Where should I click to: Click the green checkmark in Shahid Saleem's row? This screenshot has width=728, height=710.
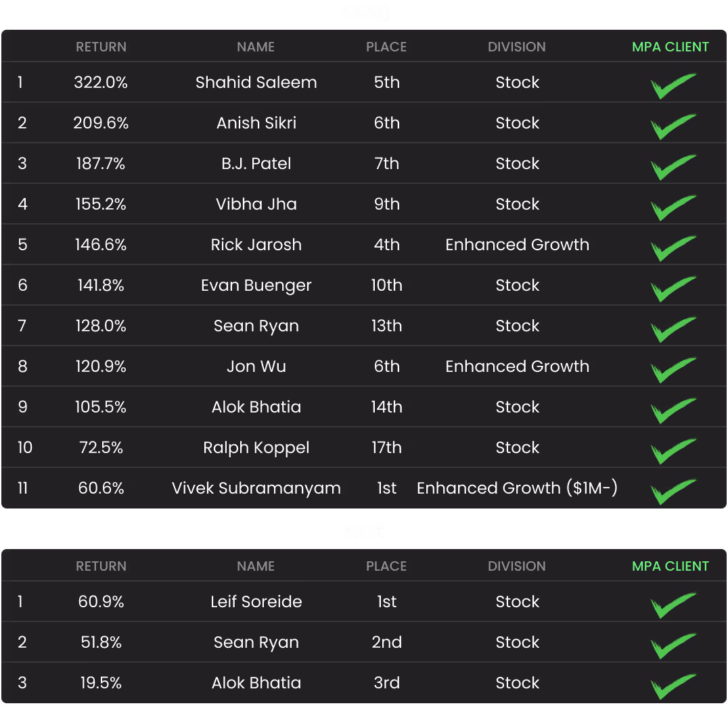tap(672, 86)
